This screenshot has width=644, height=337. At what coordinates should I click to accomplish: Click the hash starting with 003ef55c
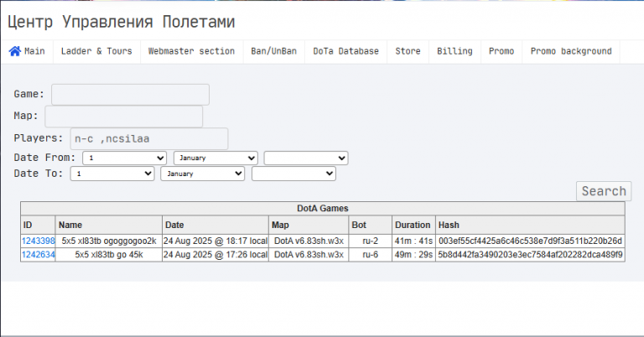pos(530,241)
